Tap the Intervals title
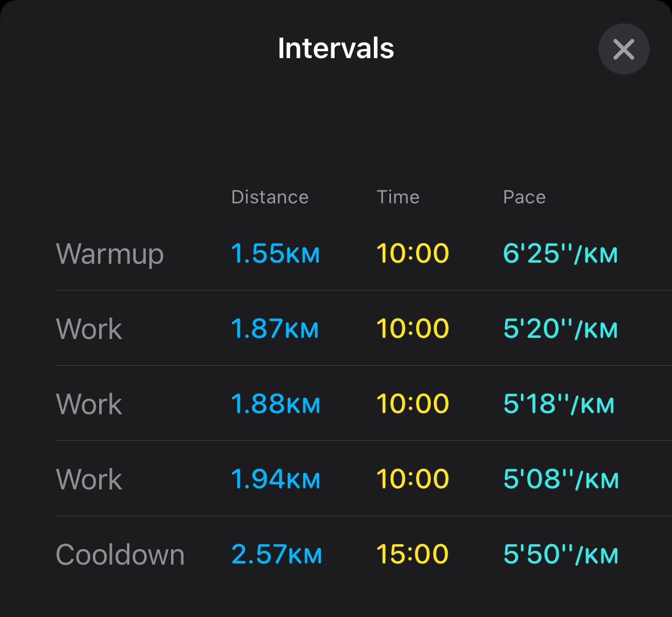The width and height of the screenshot is (672, 617). 336,48
